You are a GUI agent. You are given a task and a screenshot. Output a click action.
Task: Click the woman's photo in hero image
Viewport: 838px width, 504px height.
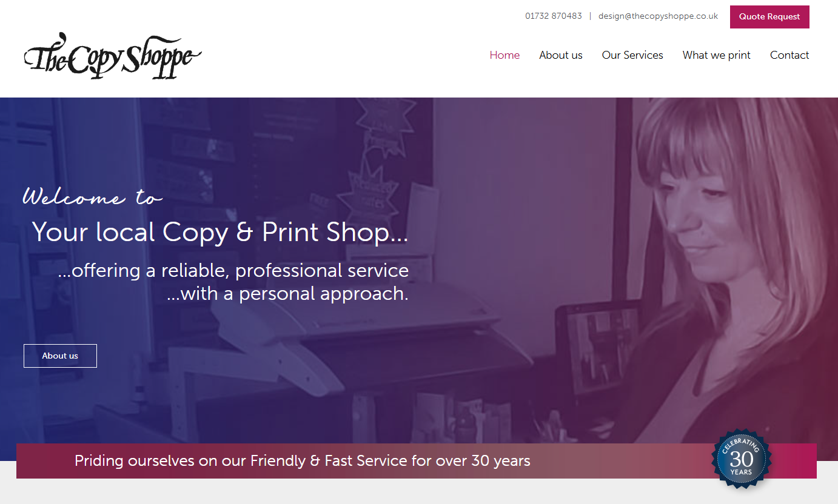716,254
